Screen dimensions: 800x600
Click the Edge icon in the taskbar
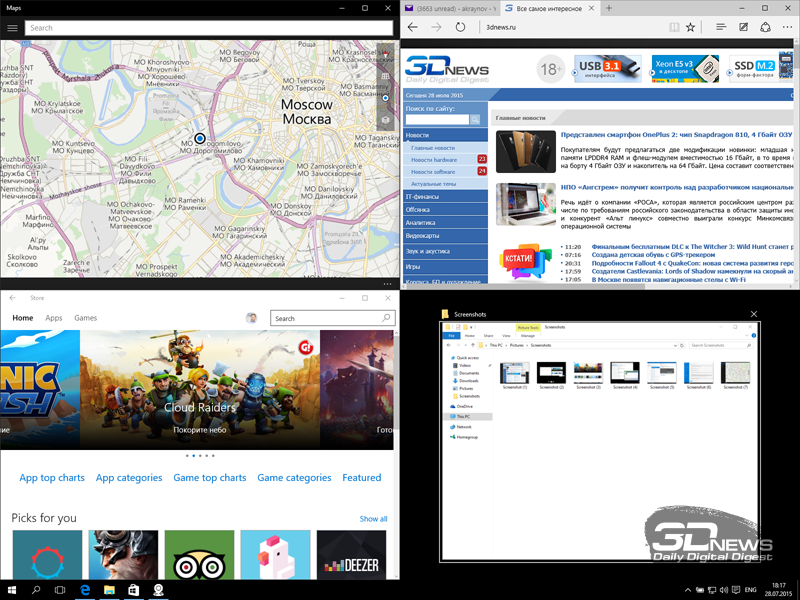coord(85,590)
